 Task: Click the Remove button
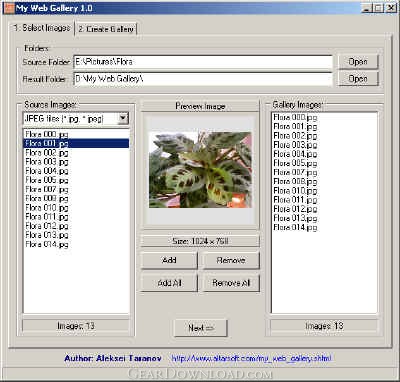pyautogui.click(x=231, y=260)
